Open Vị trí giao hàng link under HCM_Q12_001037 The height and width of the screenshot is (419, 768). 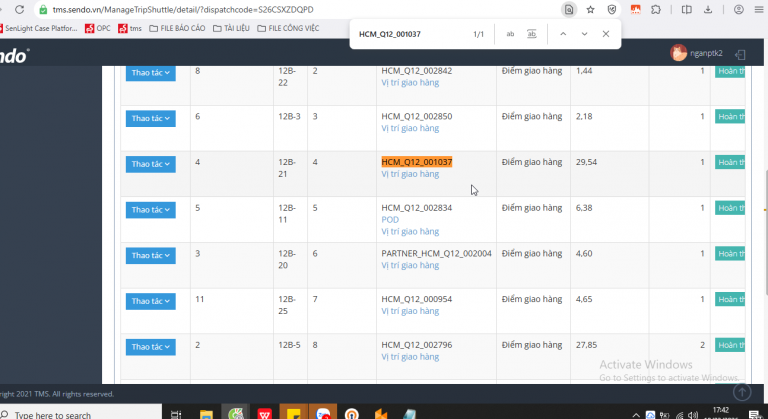(410, 174)
